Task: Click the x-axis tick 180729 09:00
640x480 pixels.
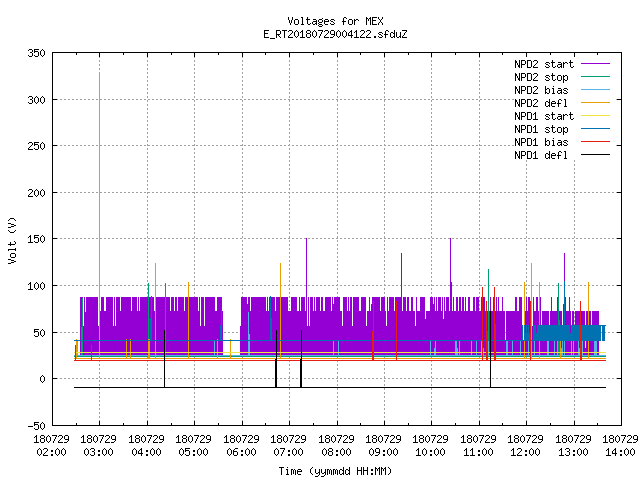Action: pos(384,446)
